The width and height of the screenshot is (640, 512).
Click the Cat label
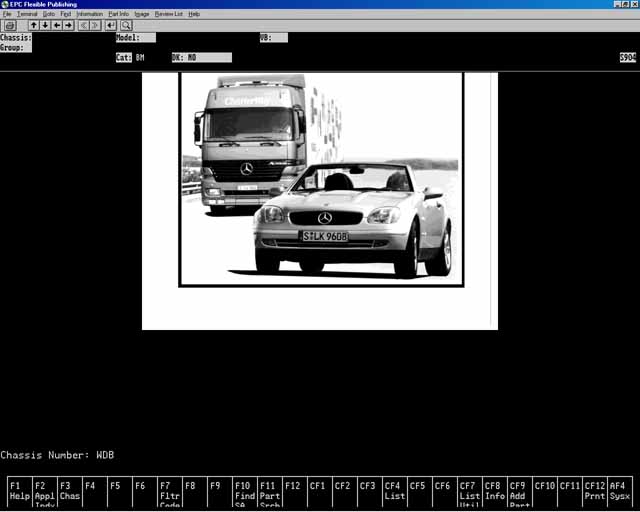point(123,58)
